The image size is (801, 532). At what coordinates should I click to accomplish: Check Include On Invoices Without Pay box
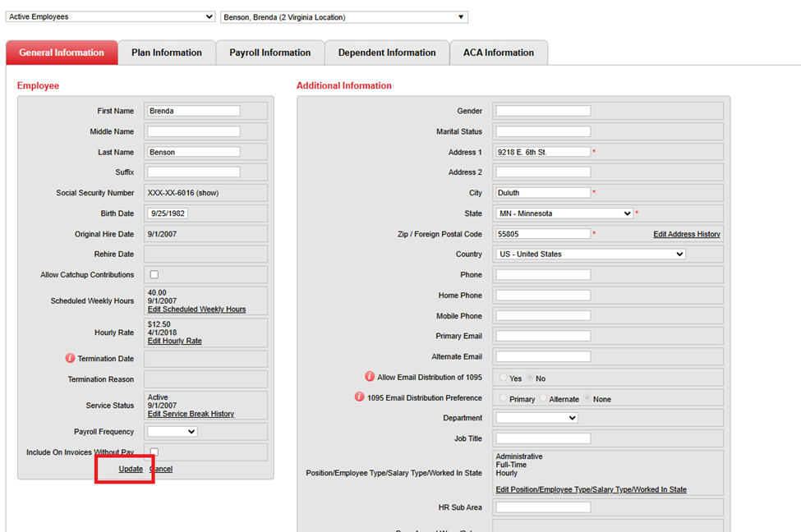pyautogui.click(x=154, y=452)
